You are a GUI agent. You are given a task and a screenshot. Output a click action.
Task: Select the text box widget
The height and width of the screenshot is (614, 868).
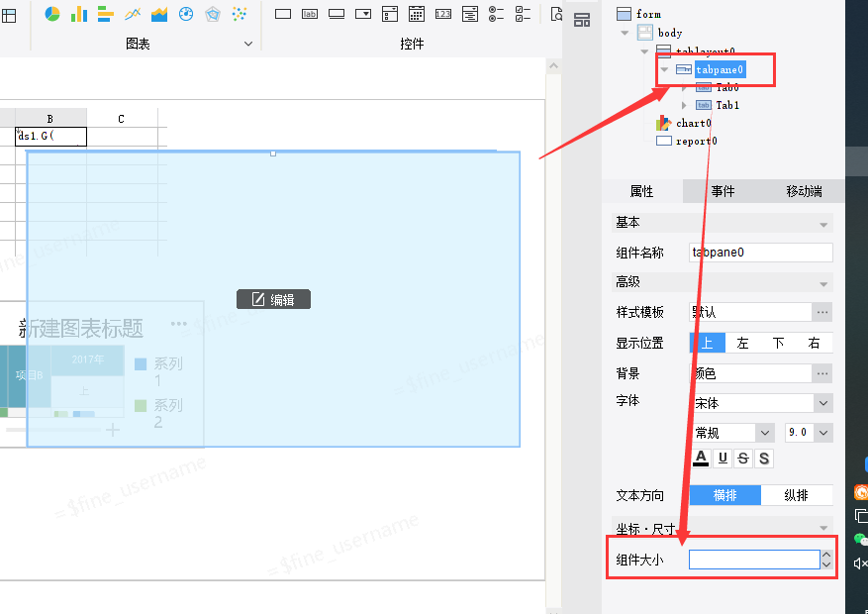(x=283, y=14)
